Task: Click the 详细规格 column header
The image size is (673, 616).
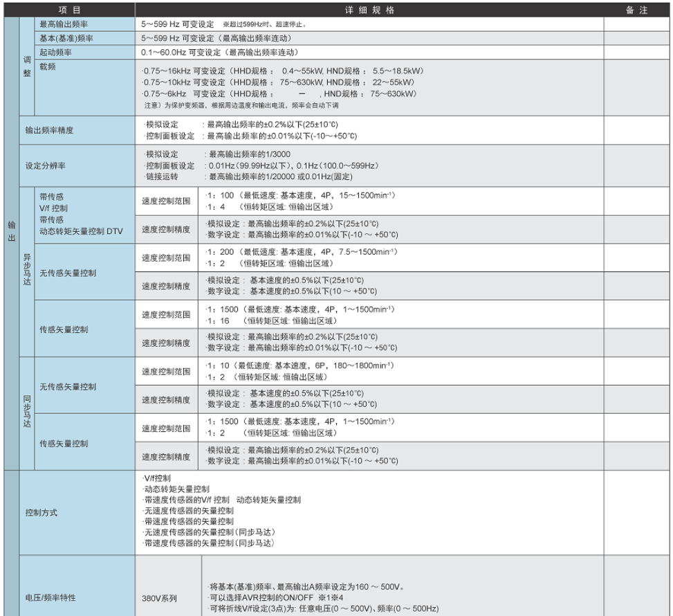Action: pos(369,10)
